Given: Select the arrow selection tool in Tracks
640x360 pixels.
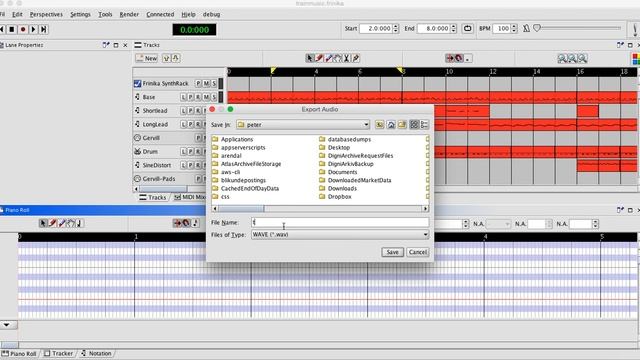Looking at the screenshot, I should tap(310, 58).
